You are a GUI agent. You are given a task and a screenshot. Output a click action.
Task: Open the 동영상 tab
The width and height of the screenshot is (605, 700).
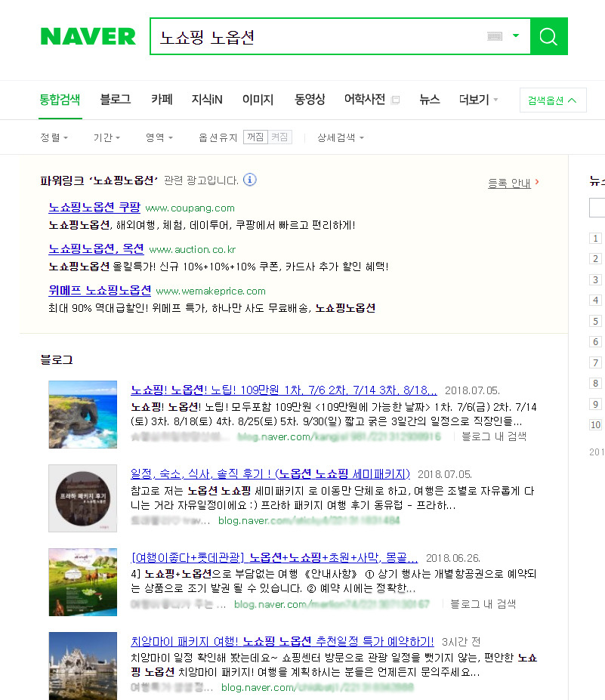pos(310,100)
